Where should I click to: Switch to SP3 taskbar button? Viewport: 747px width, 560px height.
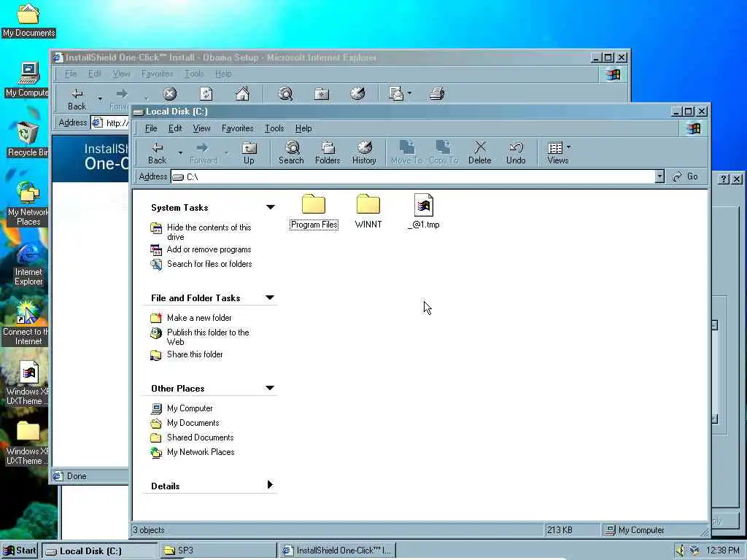217,551
